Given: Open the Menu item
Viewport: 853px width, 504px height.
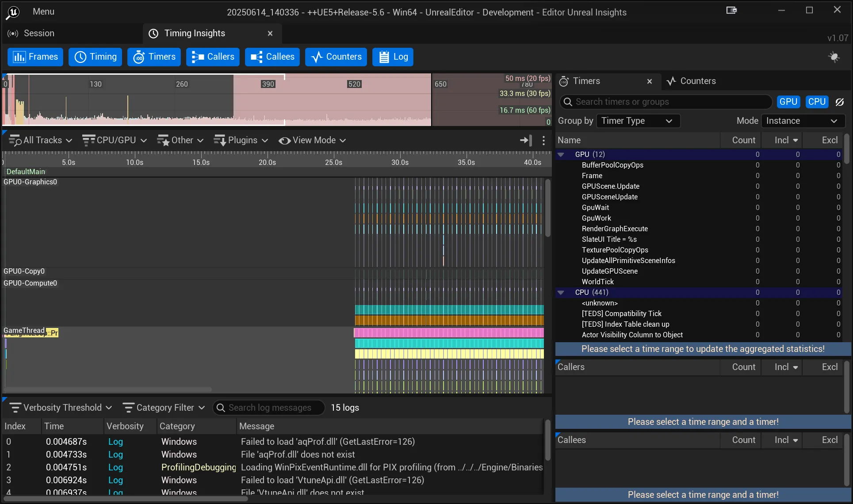Looking at the screenshot, I should point(43,12).
